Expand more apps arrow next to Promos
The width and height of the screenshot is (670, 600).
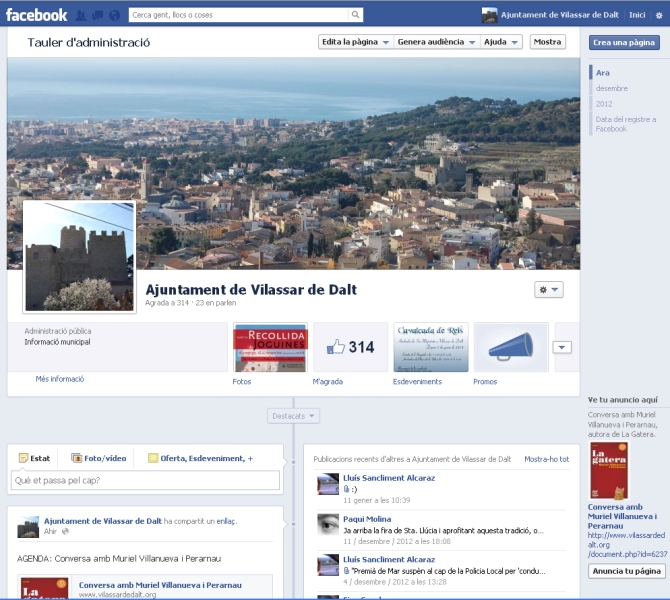click(x=562, y=347)
